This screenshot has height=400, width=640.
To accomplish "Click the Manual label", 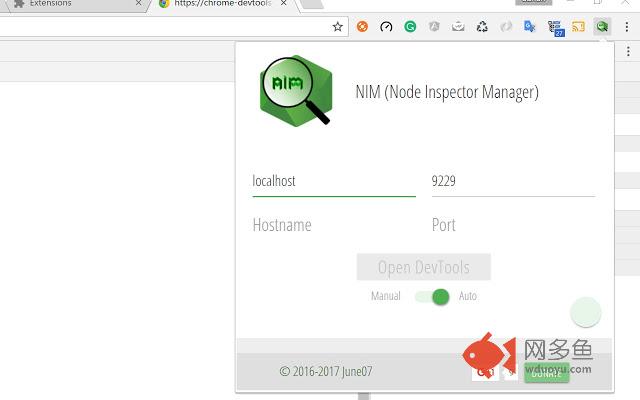I will (386, 296).
